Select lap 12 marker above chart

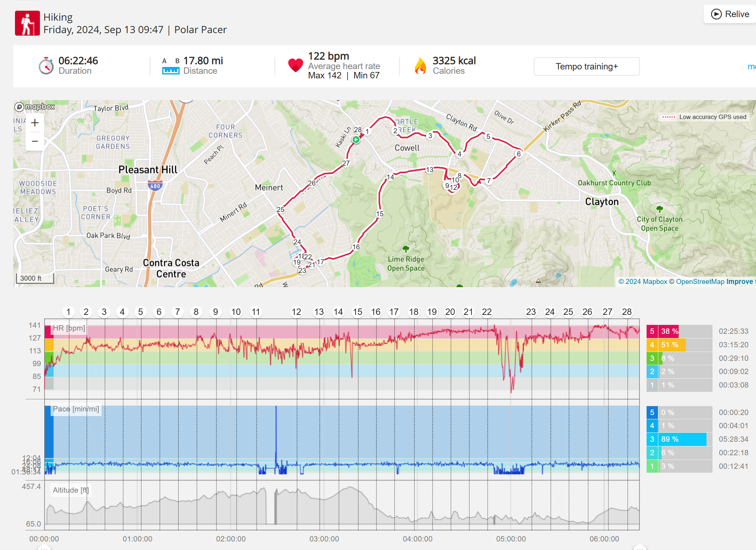[296, 312]
